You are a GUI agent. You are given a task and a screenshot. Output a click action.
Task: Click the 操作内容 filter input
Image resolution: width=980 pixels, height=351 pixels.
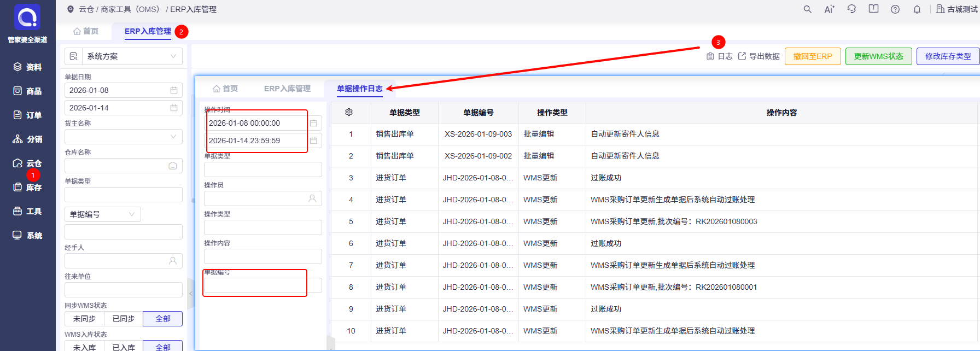pos(263,256)
